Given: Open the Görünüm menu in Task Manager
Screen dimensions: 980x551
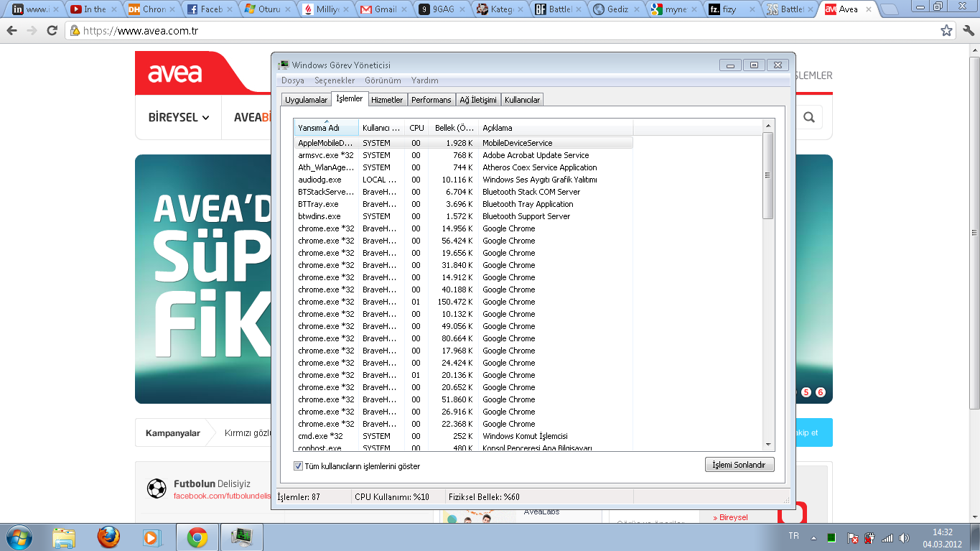Looking at the screenshot, I should [x=383, y=80].
